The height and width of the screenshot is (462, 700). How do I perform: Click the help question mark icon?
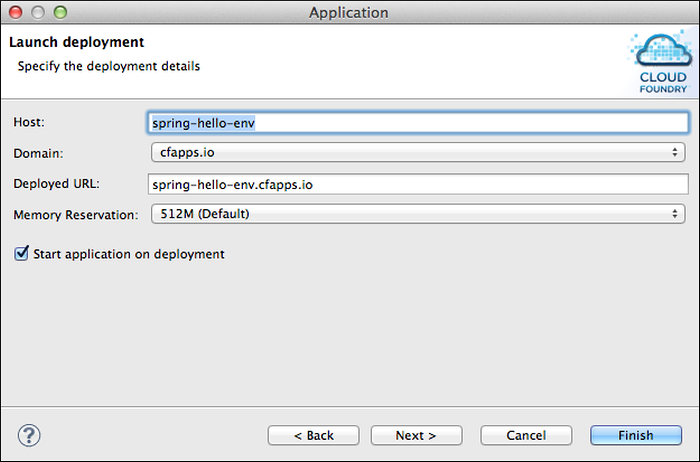[x=29, y=435]
